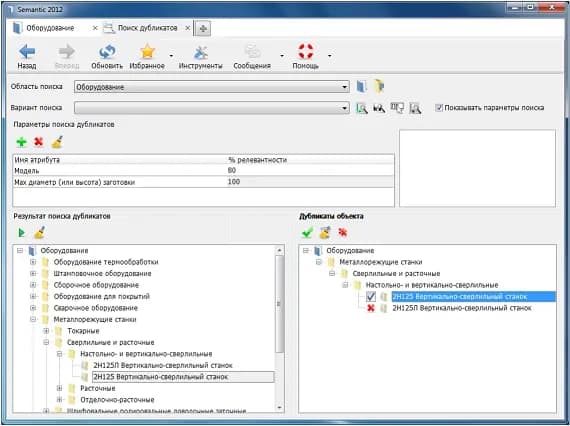Open the Область поиска dropdown
The height and width of the screenshot is (426, 570).
click(x=212, y=87)
